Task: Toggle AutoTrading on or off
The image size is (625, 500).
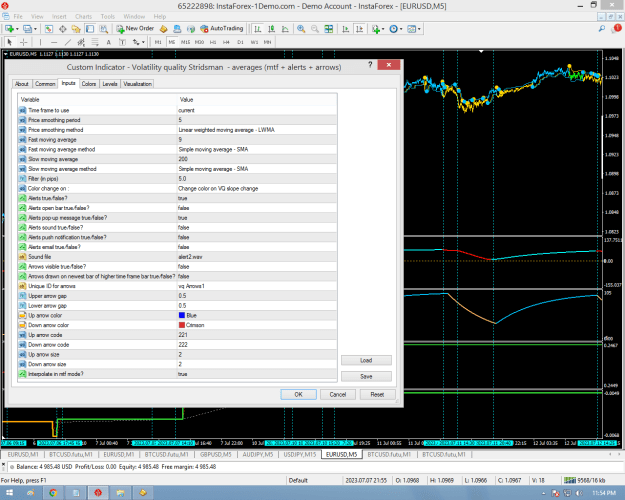Action: coord(222,29)
